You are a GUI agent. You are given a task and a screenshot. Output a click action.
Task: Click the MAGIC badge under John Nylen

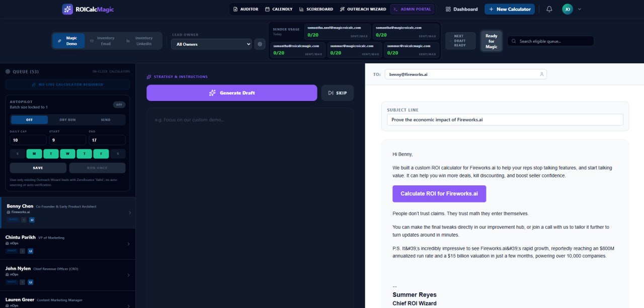point(11,282)
